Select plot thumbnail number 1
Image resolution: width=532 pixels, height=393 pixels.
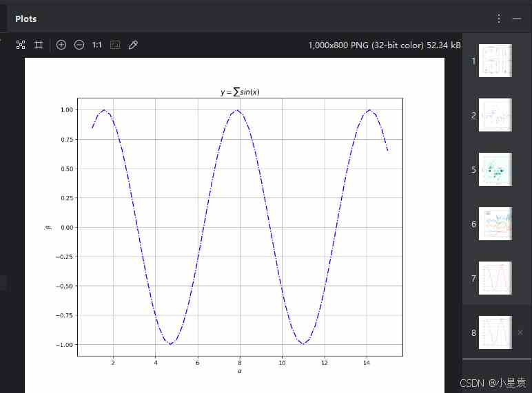[495, 61]
